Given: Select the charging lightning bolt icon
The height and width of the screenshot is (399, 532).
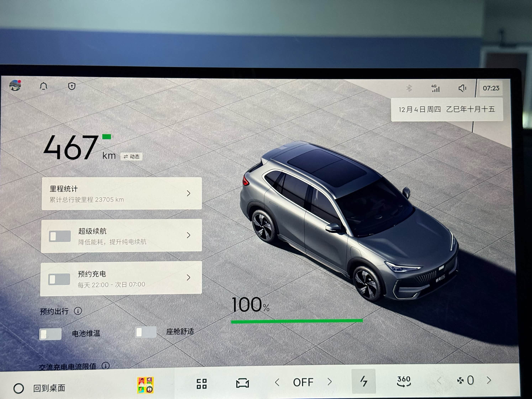Looking at the screenshot, I should 363,381.
